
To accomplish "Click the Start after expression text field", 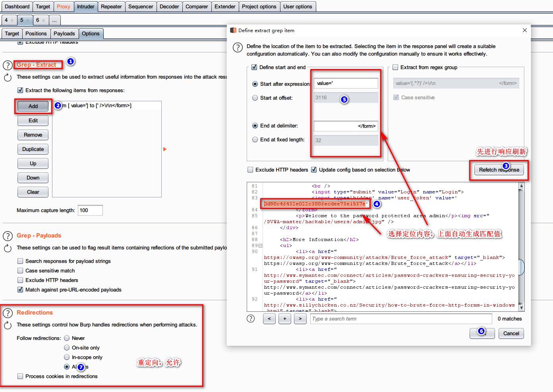I will tap(346, 83).
